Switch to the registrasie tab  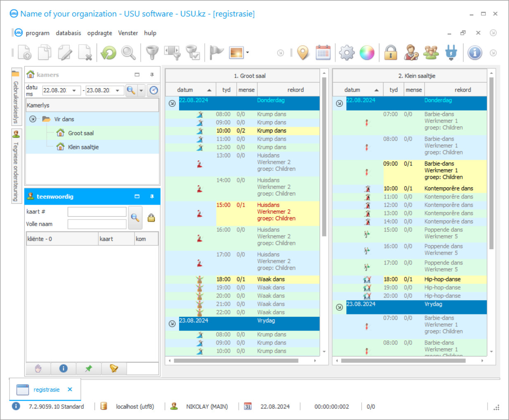tap(46, 389)
